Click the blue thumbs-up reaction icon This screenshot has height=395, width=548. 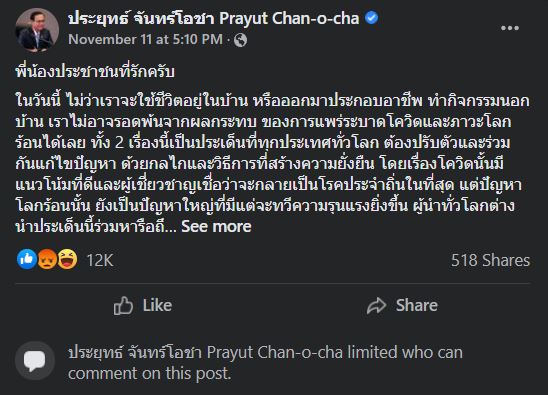[x=27, y=259]
